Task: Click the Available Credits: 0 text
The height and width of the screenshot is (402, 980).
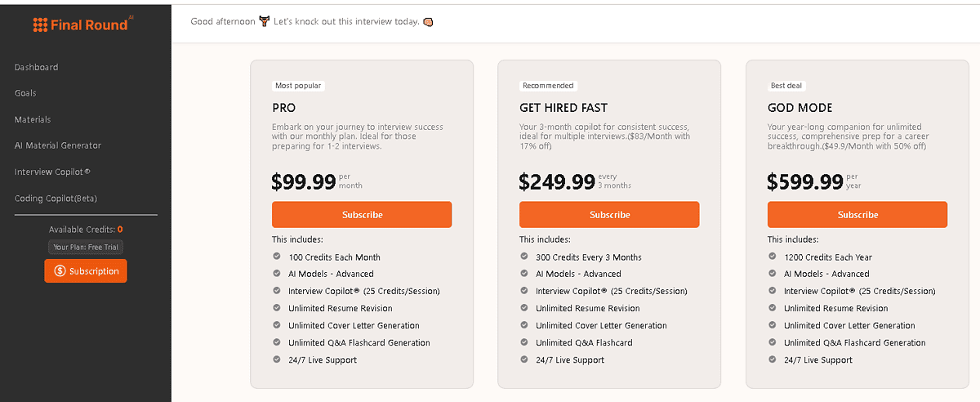Action: (86, 230)
